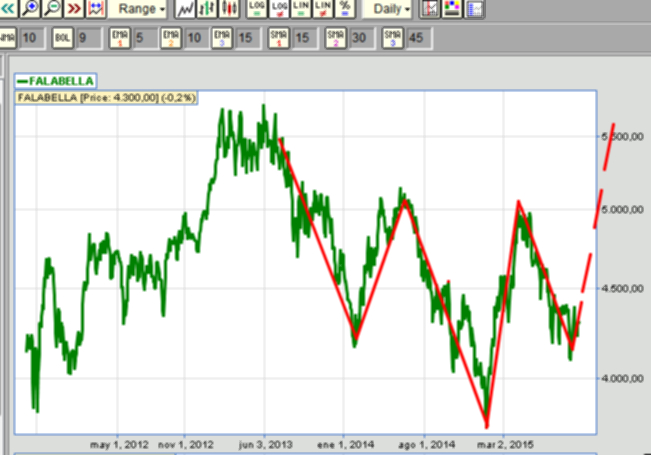Screen dimensions: 651x455
Task: Click the 4.000,00 price axis label
Action: [622, 378]
